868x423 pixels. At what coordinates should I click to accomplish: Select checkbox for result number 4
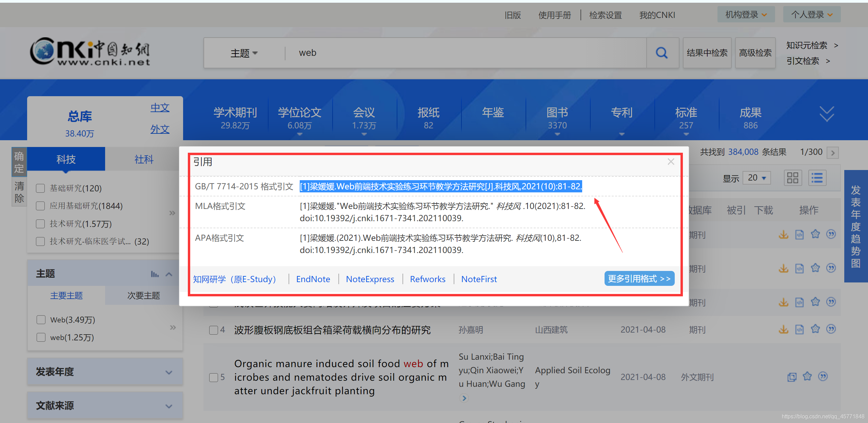click(213, 330)
